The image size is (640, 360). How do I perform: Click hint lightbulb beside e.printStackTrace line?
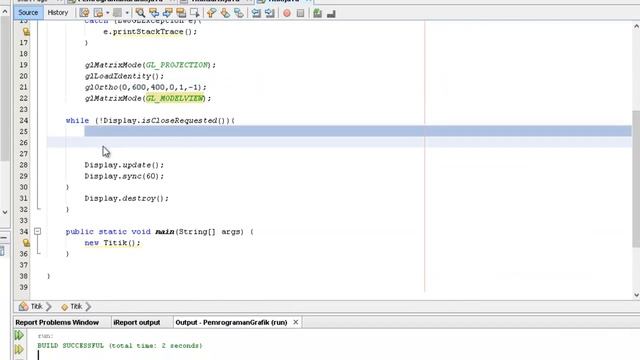(26, 31)
